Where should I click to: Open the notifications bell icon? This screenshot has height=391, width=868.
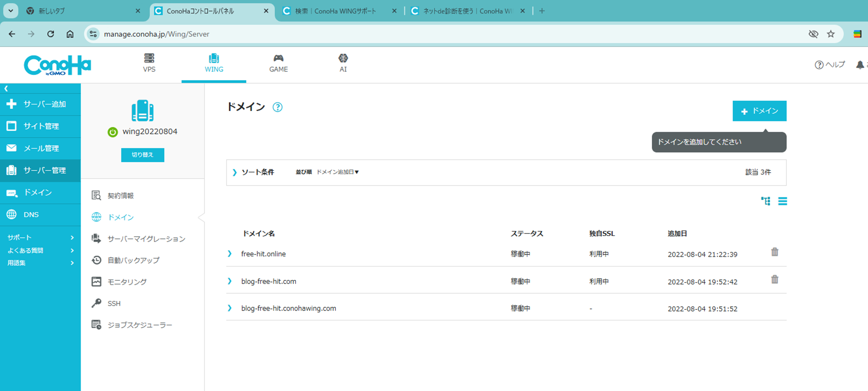(860, 65)
